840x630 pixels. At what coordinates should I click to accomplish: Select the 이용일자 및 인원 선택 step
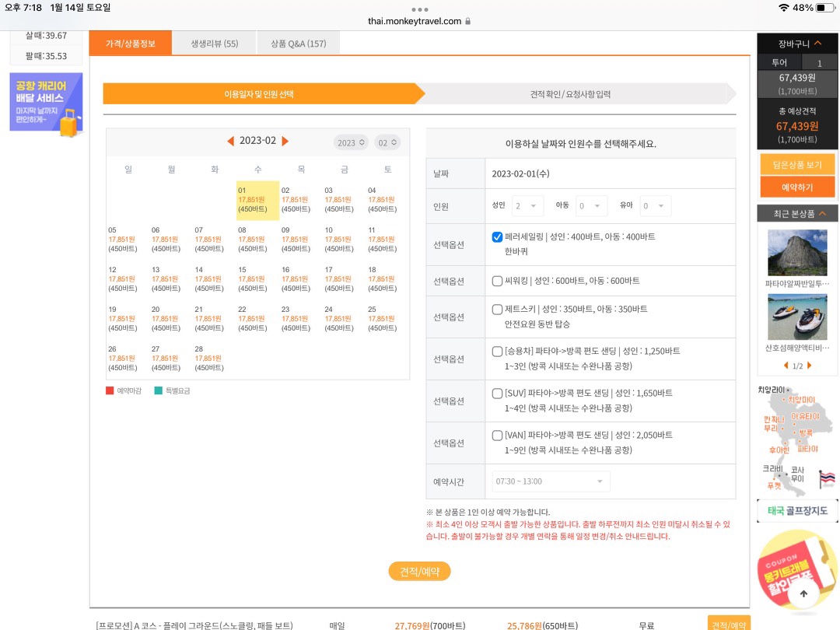(259, 94)
